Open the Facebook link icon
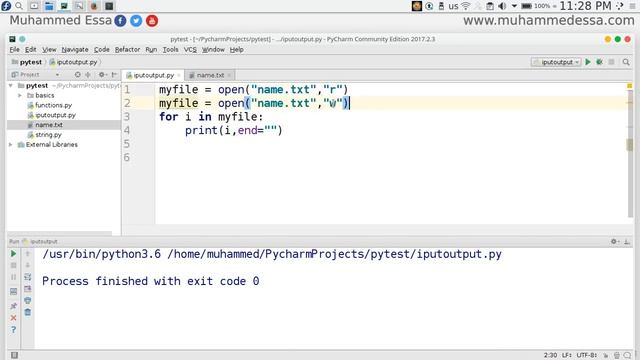Screen dimensions: 640x360 (120, 21)
